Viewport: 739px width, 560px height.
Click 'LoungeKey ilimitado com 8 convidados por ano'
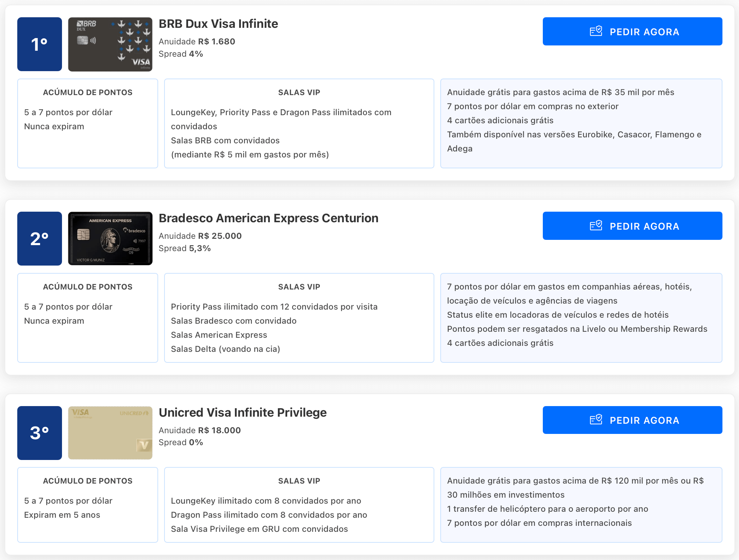point(266,501)
